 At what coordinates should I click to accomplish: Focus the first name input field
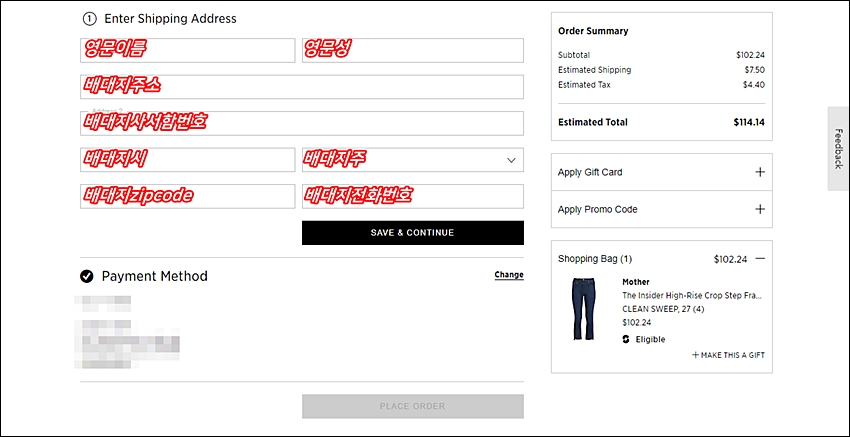[x=188, y=50]
